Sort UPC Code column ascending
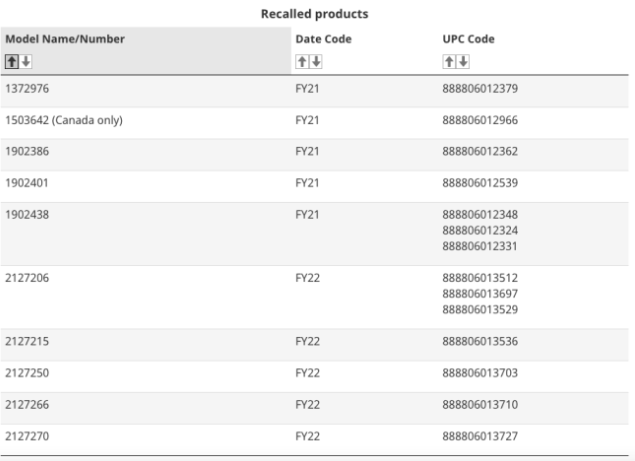The image size is (635, 461). tap(449, 62)
